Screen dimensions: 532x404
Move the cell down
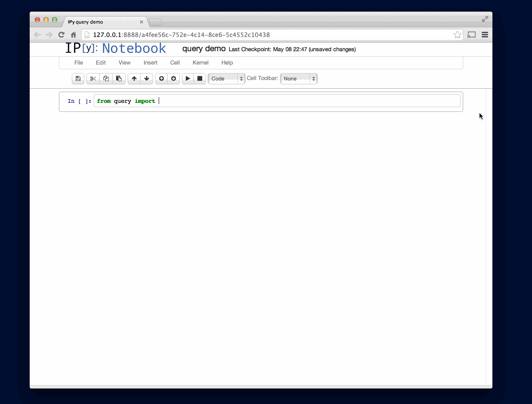click(146, 78)
